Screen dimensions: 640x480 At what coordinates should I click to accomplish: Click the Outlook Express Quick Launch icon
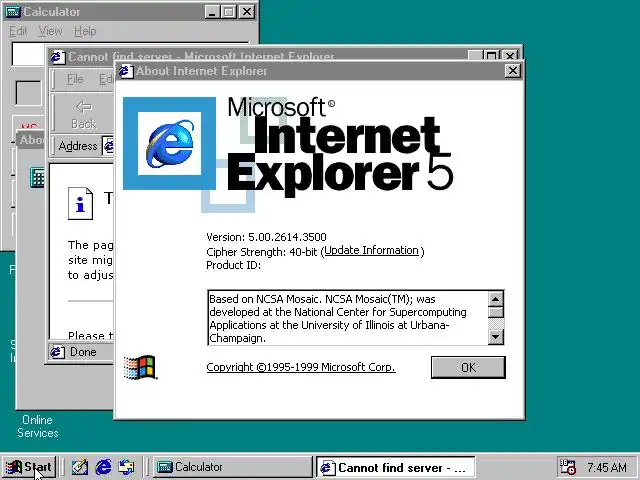[126, 467]
